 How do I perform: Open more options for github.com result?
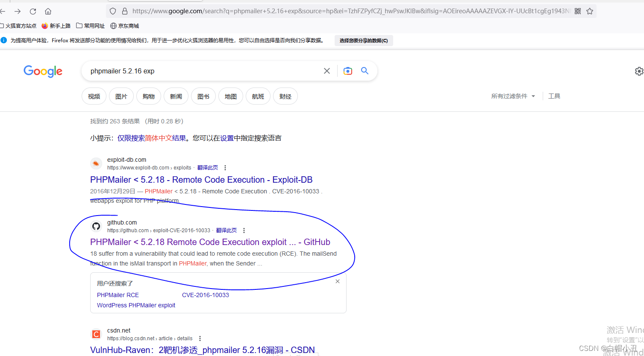pos(244,231)
